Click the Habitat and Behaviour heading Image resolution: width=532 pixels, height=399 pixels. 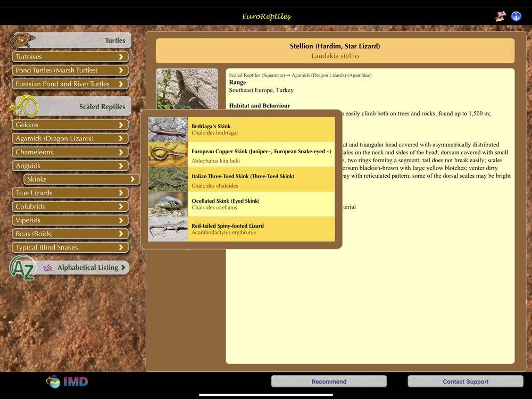pyautogui.click(x=260, y=105)
